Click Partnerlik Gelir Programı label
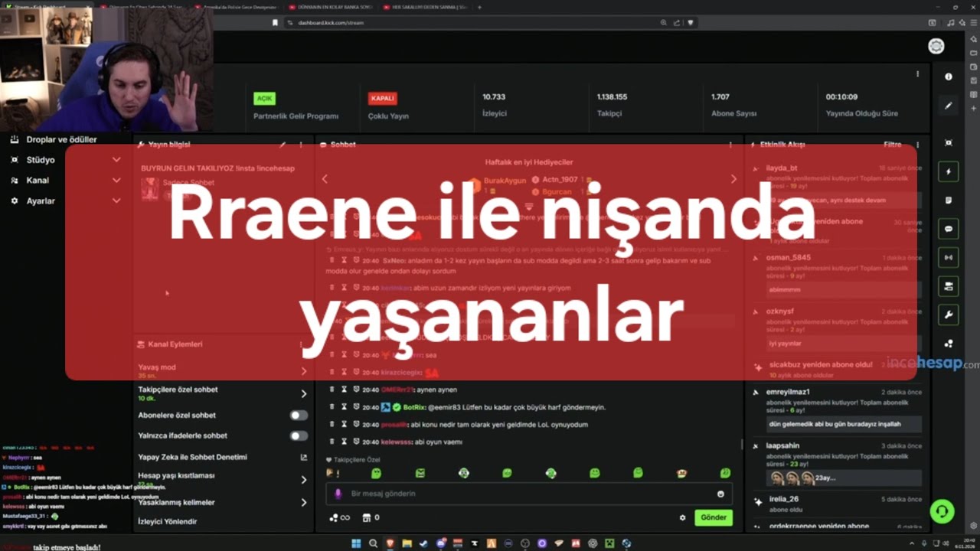The height and width of the screenshot is (551, 980). [x=296, y=116]
